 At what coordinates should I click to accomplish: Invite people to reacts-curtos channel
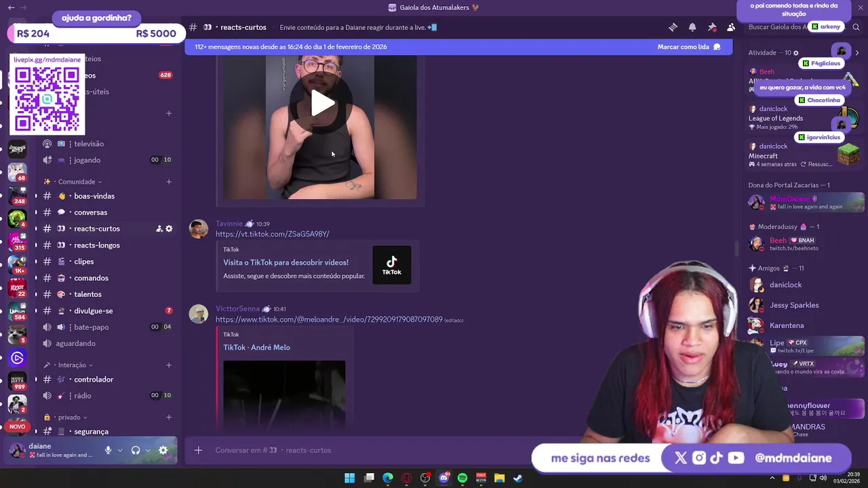[159, 229]
